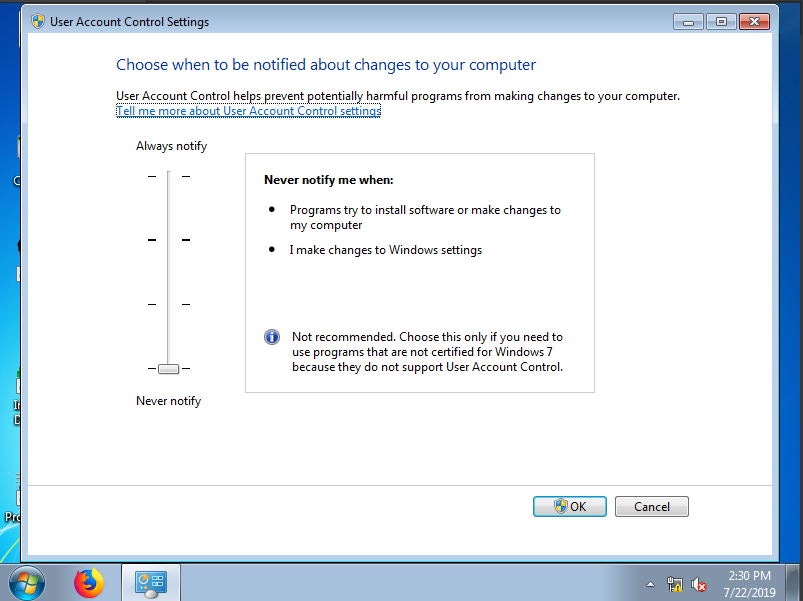This screenshot has height=601, width=803.
Task: Maximize the User Account Control Settings window
Action: click(x=721, y=22)
